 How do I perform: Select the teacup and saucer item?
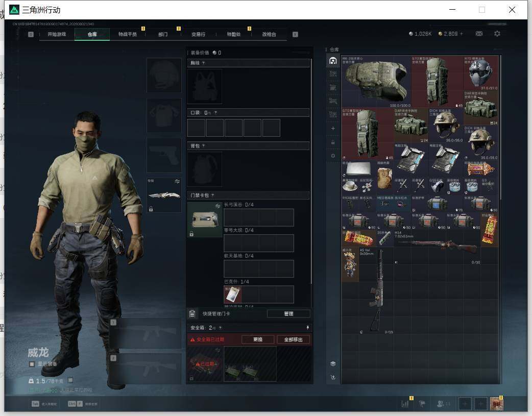pyautogui.click(x=350, y=186)
